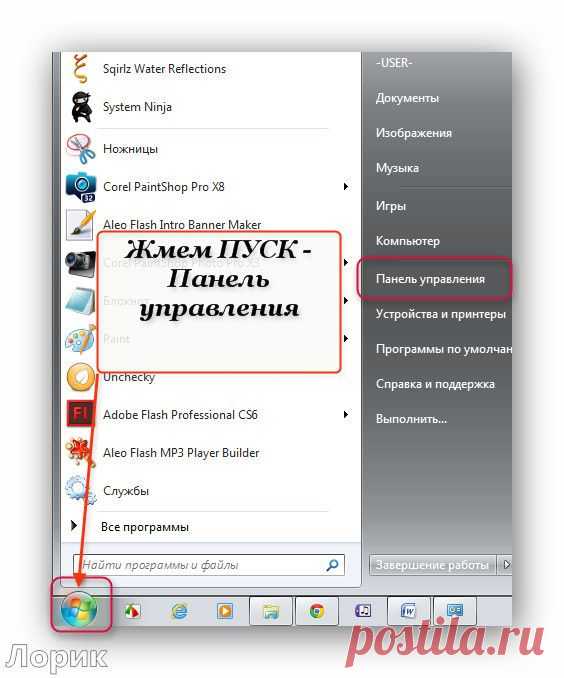Click the magnifier icon in the search box
This screenshot has width=564, height=678.
332,565
